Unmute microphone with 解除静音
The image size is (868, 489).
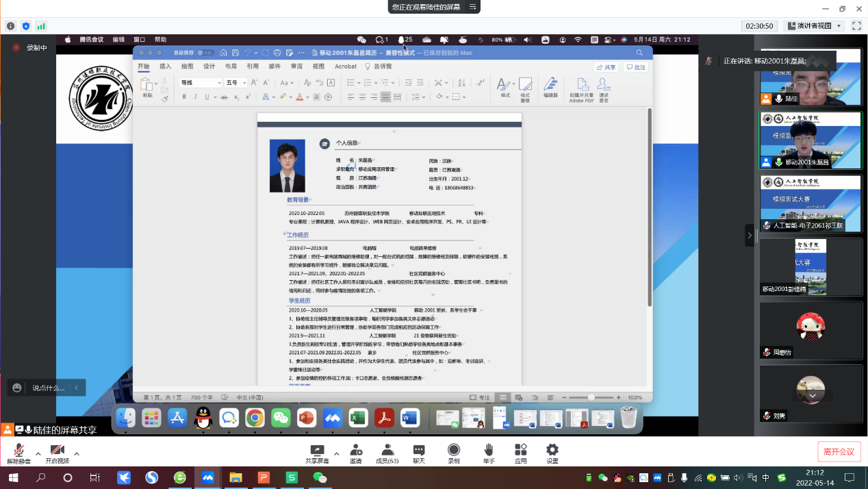(x=17, y=452)
